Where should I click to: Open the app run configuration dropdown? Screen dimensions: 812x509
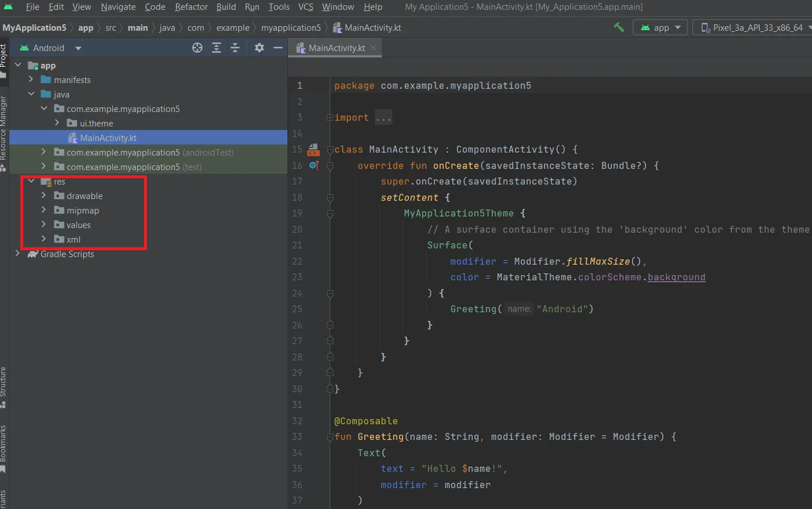tap(661, 28)
